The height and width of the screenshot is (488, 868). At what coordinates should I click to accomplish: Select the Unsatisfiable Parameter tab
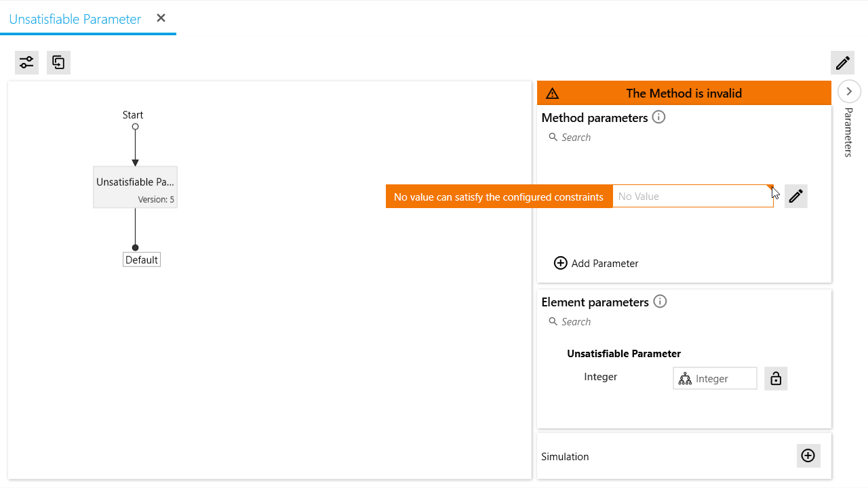75,19
